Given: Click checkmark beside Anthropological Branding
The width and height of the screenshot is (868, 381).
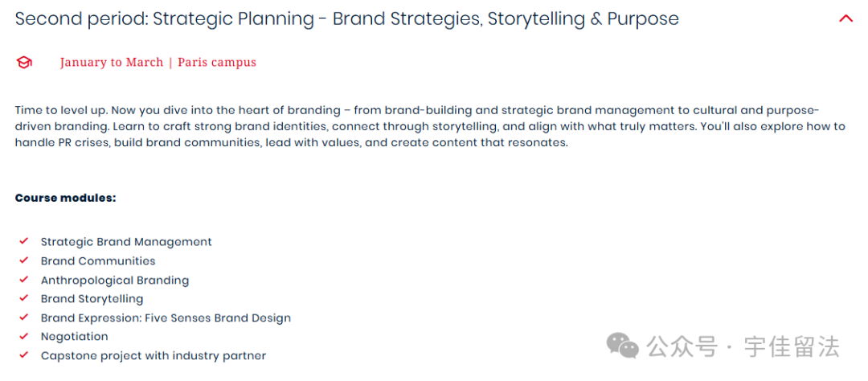Looking at the screenshot, I should (x=23, y=280).
